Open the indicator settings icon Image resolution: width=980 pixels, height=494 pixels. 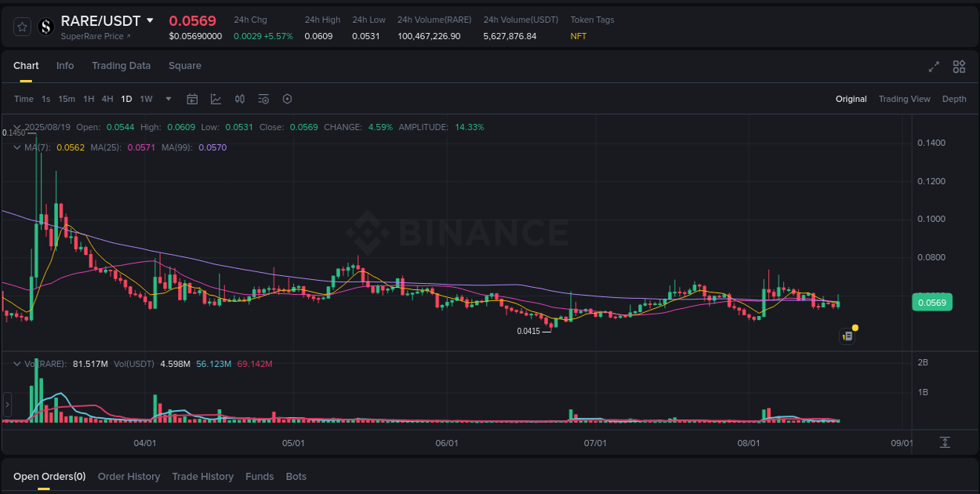click(263, 99)
